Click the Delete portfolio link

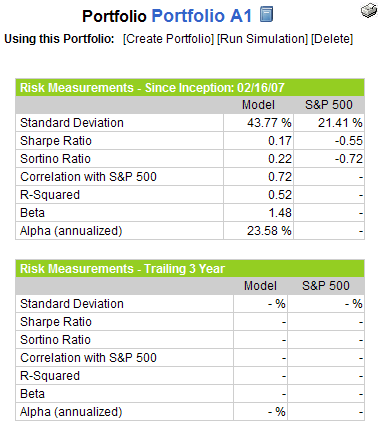pyautogui.click(x=332, y=39)
